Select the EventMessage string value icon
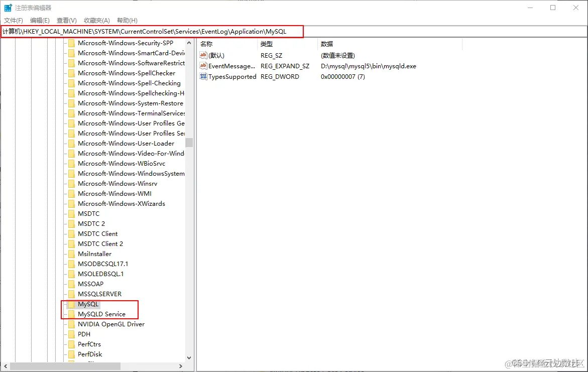 pyautogui.click(x=203, y=66)
